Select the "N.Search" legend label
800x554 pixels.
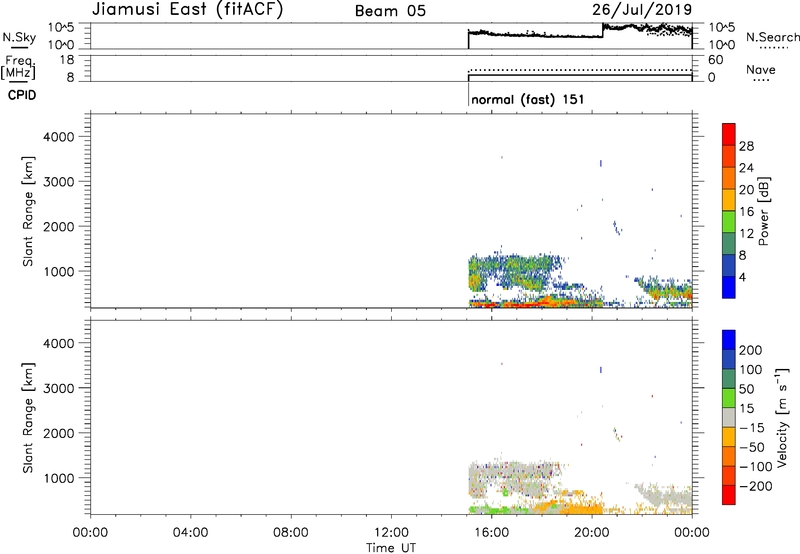(x=772, y=37)
